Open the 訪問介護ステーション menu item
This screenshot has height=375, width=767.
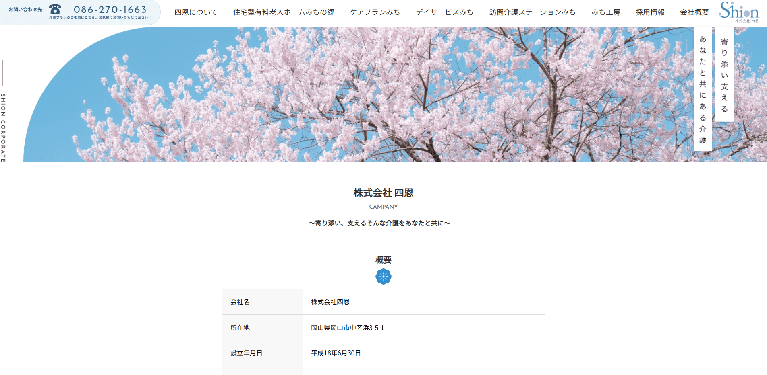point(532,12)
